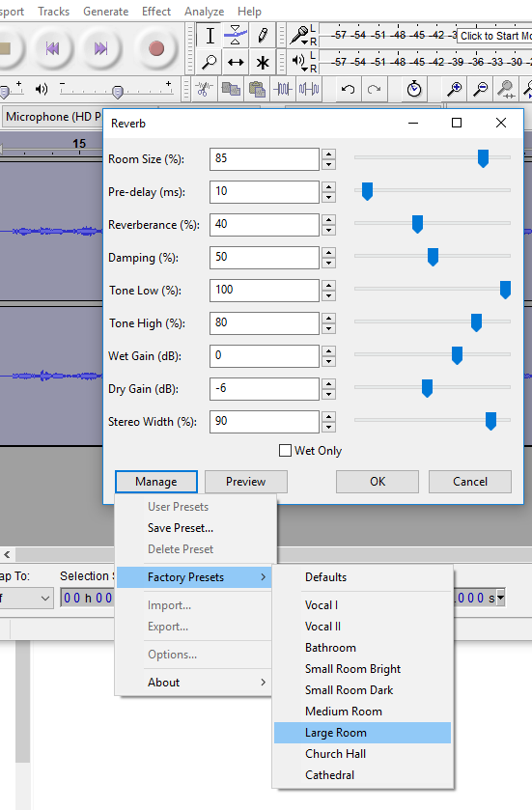
Task: Select the Selection (I-beam) tool
Action: pyautogui.click(x=210, y=36)
